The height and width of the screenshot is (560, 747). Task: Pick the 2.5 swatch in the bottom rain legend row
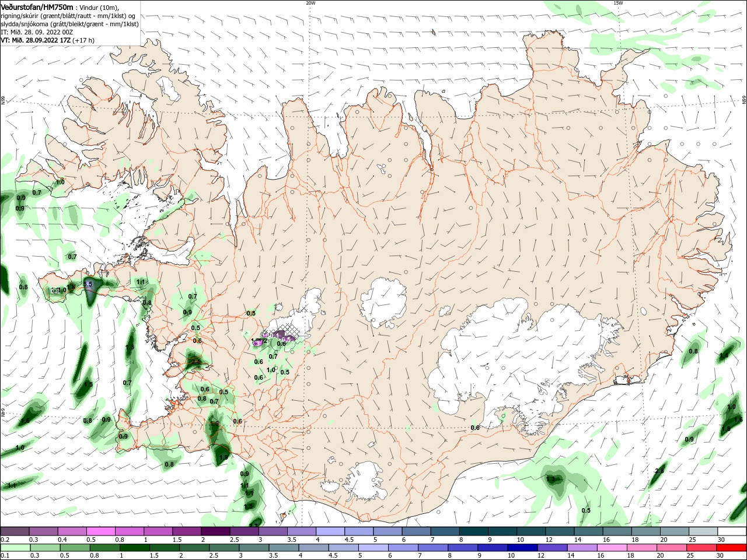(223, 548)
